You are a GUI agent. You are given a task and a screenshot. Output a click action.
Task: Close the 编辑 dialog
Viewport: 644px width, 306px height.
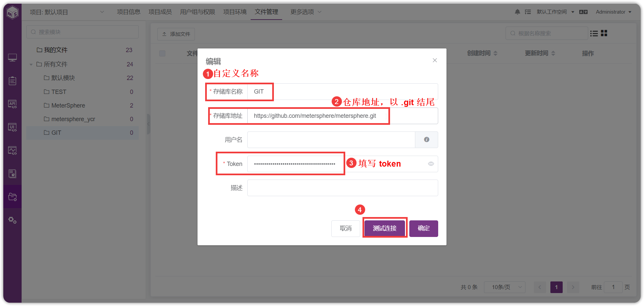[x=435, y=60]
